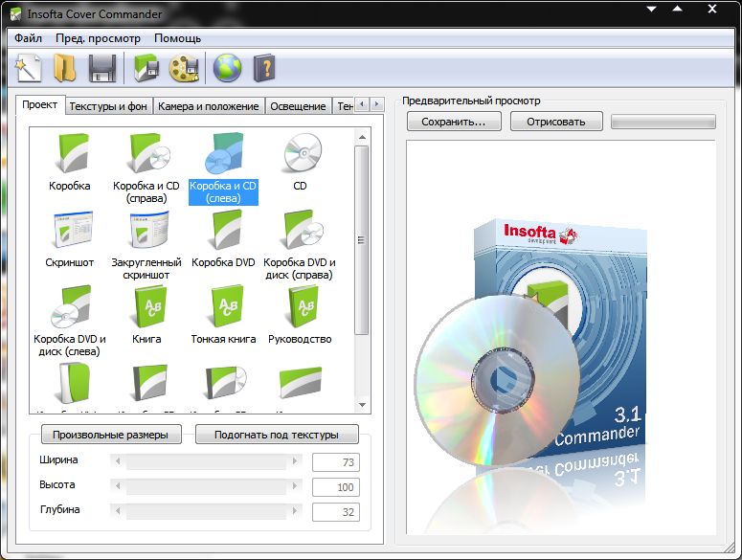Select the Руководство template

point(300,316)
